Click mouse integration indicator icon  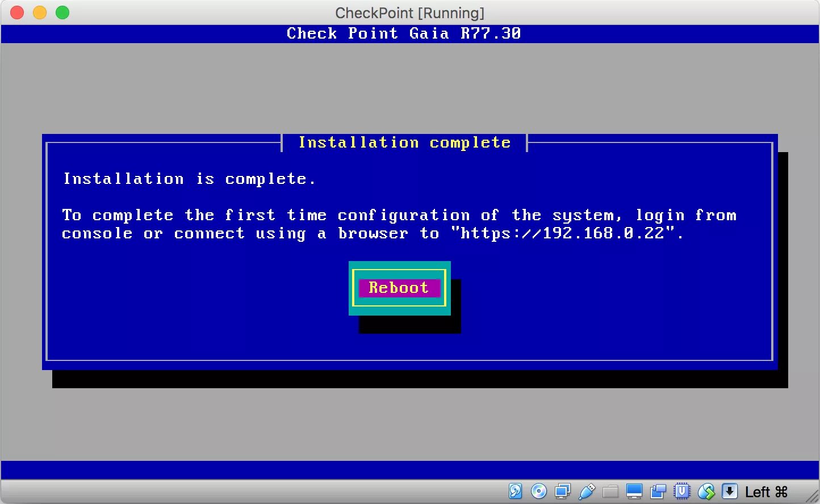point(706,491)
